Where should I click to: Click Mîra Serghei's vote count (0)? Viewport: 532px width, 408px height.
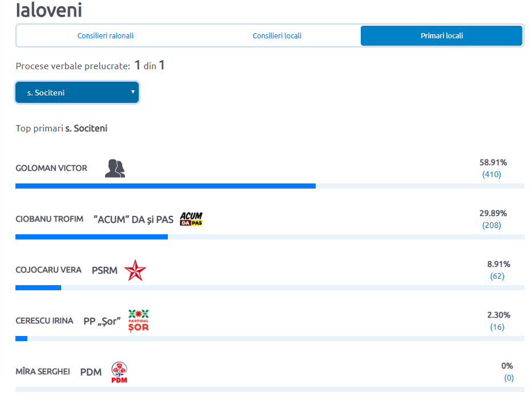tap(509, 378)
